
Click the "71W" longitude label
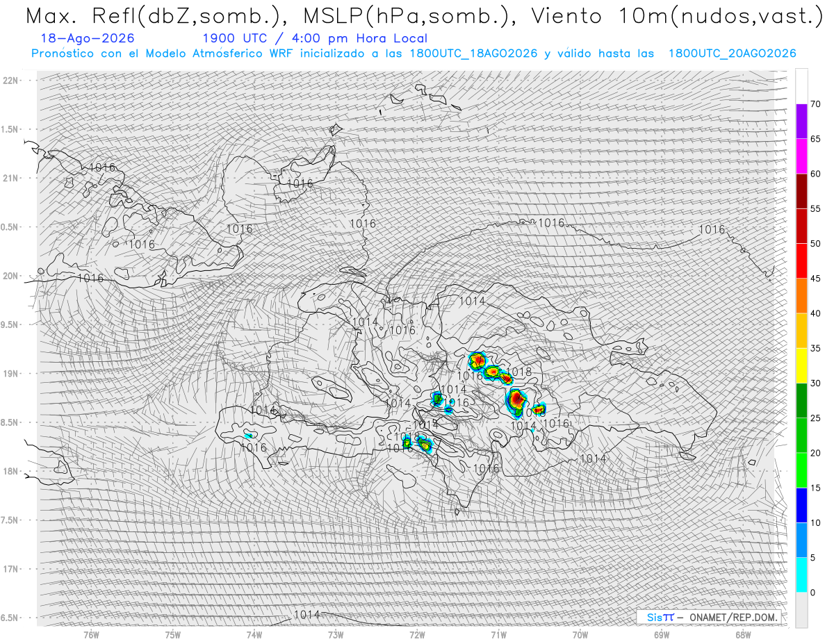tap(499, 634)
